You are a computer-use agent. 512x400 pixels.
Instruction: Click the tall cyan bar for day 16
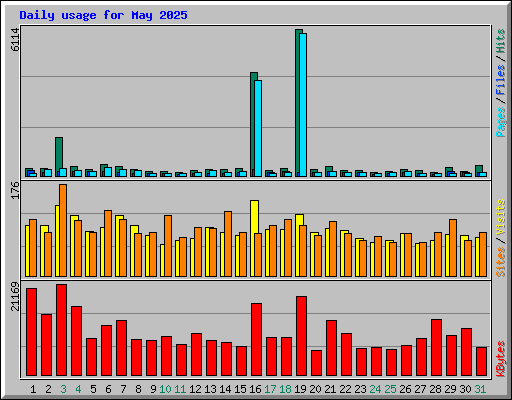pos(258,128)
